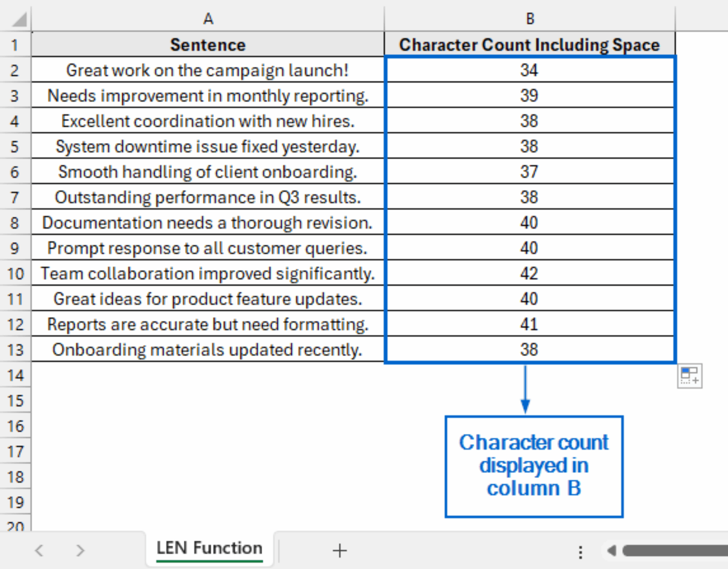Open the Quick Analysis icon below the selection
This screenshot has width=728, height=569.
(x=689, y=376)
